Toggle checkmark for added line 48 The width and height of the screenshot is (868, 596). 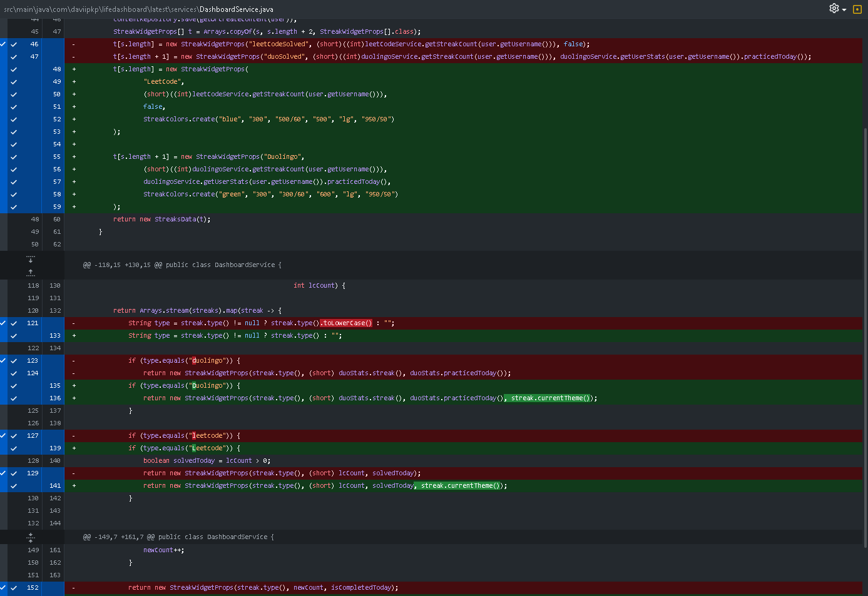click(14, 69)
